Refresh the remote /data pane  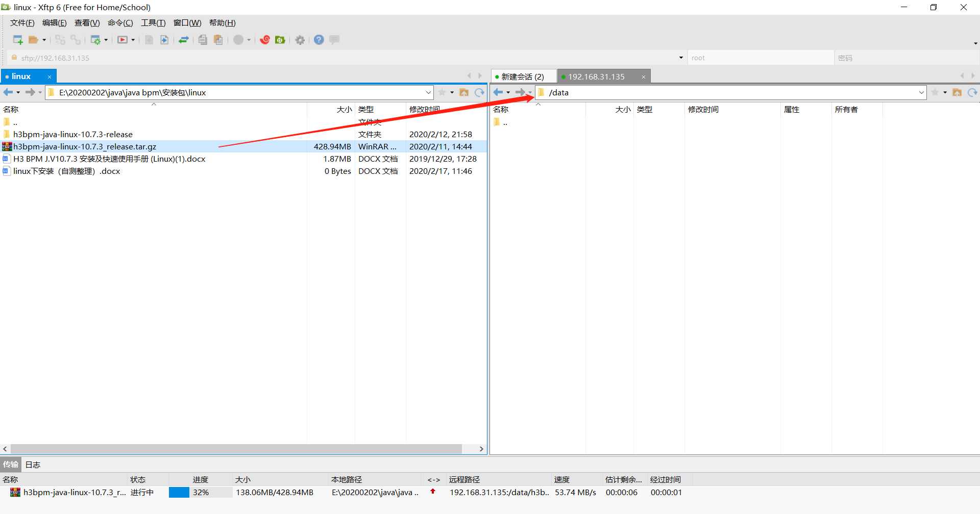[x=972, y=92]
